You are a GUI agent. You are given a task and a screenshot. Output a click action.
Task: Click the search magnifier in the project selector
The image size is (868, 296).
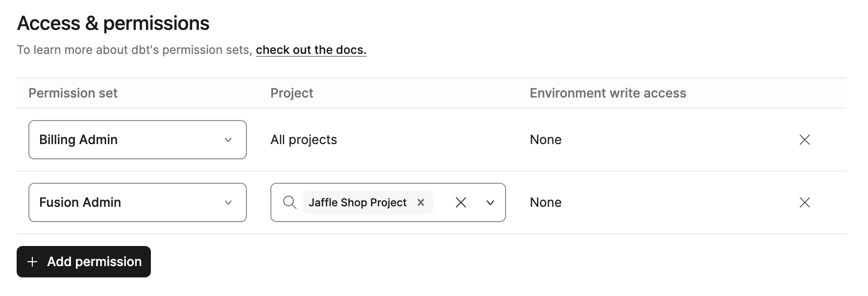[x=289, y=202]
